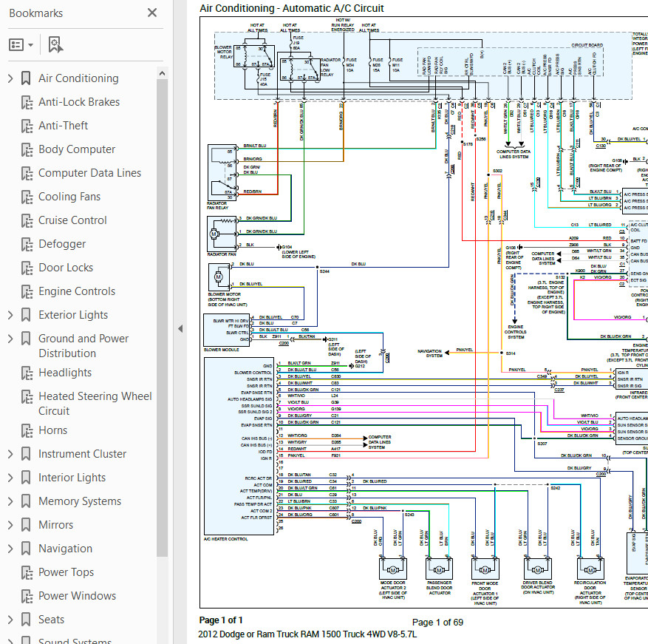The height and width of the screenshot is (644, 648).
Task: Select the Power Windows bookmark
Action: tap(78, 596)
